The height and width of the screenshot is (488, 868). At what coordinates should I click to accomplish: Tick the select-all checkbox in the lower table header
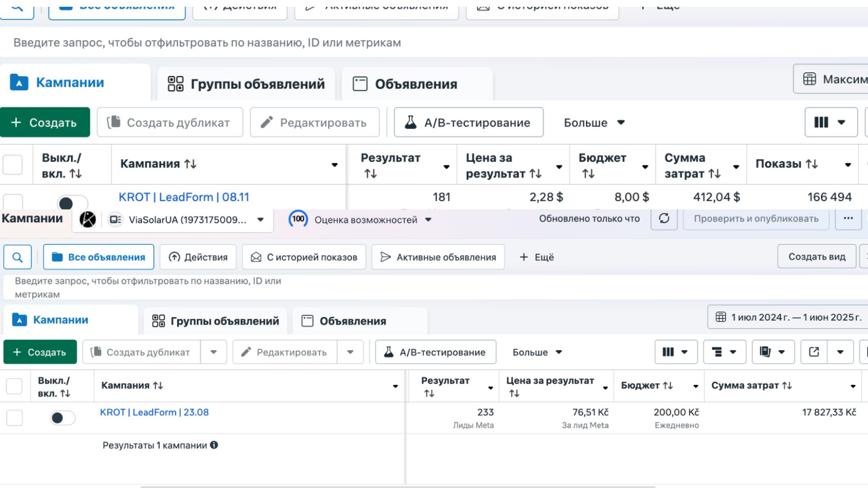(x=14, y=386)
